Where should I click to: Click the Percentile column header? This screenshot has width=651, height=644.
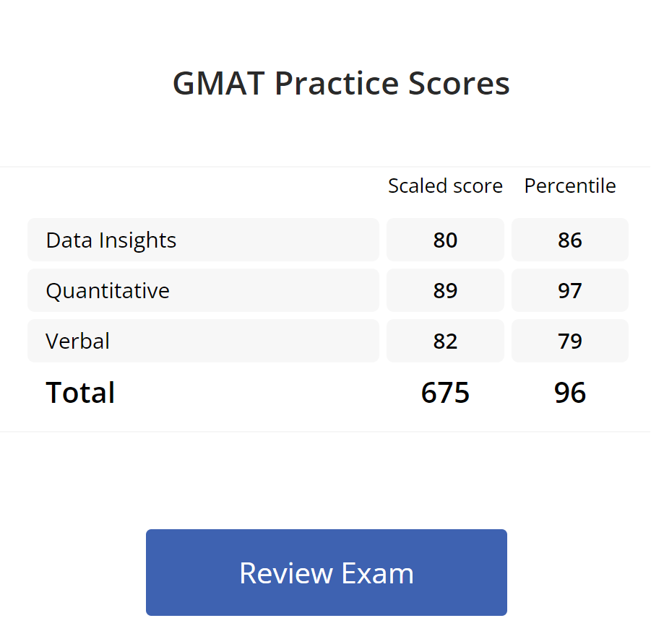(x=570, y=186)
